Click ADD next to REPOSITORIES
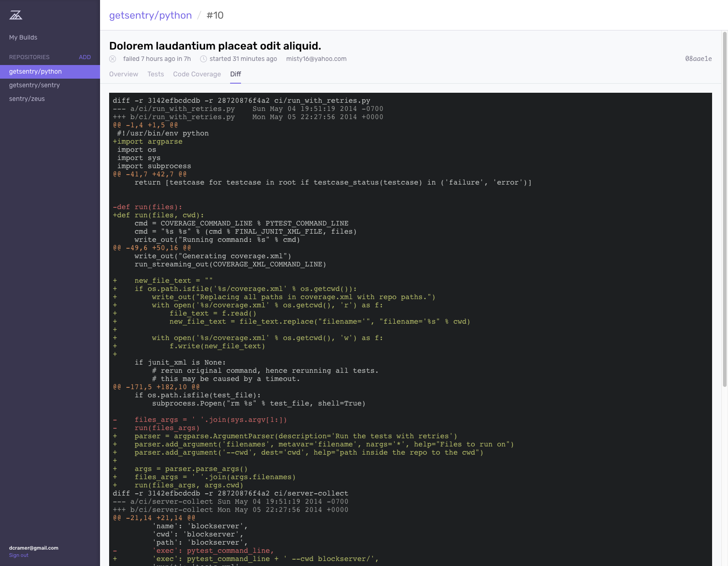Screen dimensions: 728x566 (x=85, y=57)
